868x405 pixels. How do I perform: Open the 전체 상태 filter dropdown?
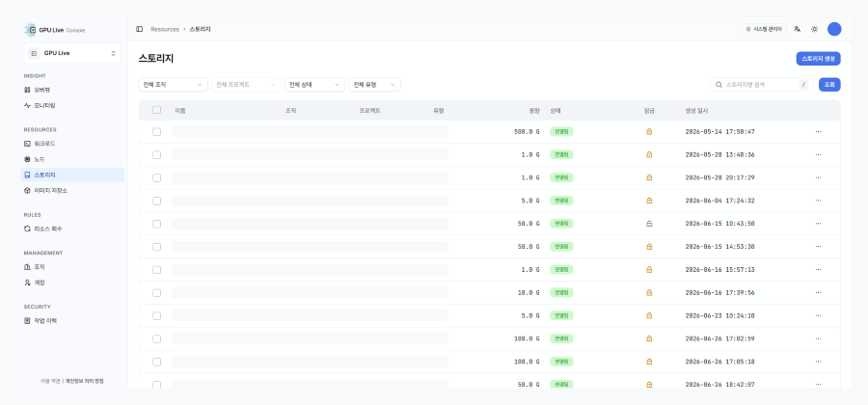point(314,85)
